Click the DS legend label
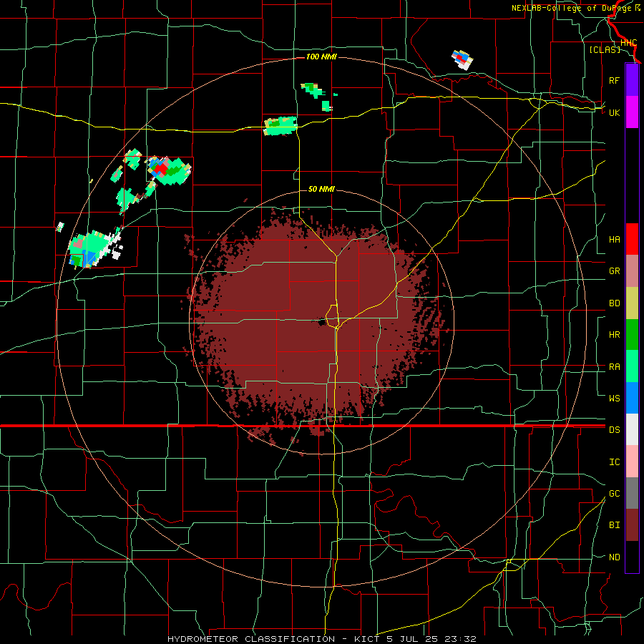The height and width of the screenshot is (644, 644). 614,430
